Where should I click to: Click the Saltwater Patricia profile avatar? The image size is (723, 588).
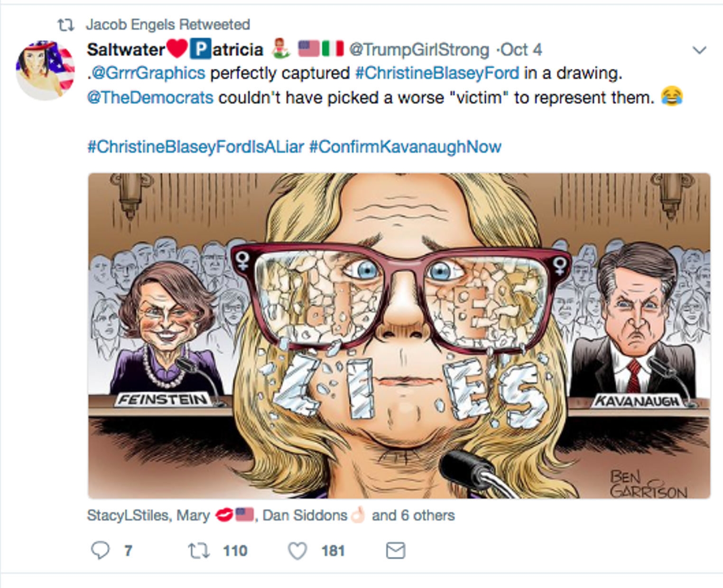coord(46,70)
